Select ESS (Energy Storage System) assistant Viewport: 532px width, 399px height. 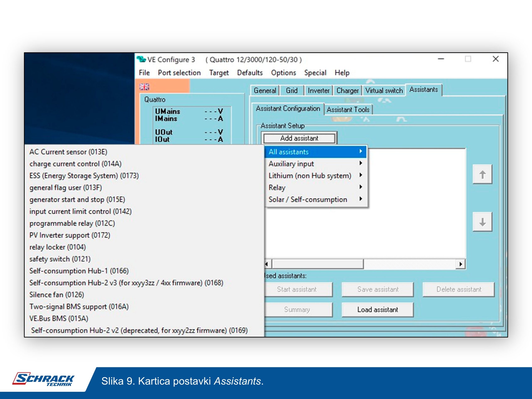[84, 176]
